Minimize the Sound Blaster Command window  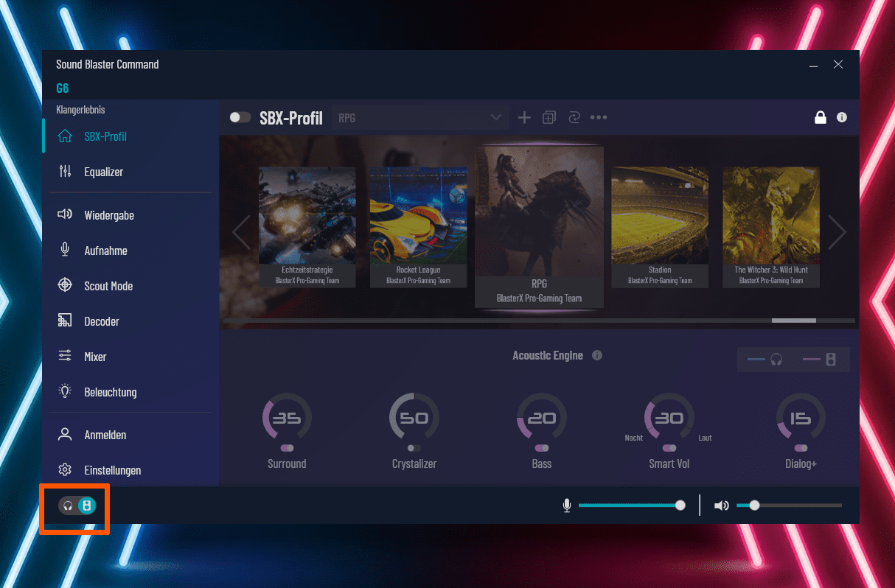pos(813,65)
